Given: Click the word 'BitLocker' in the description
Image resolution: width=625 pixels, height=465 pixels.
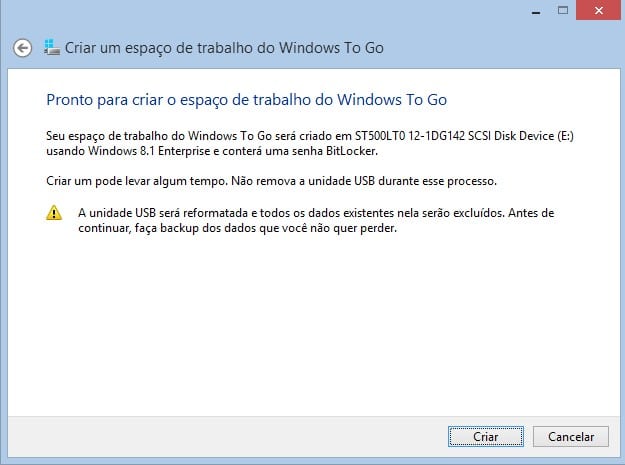Looking at the screenshot, I should (x=351, y=151).
